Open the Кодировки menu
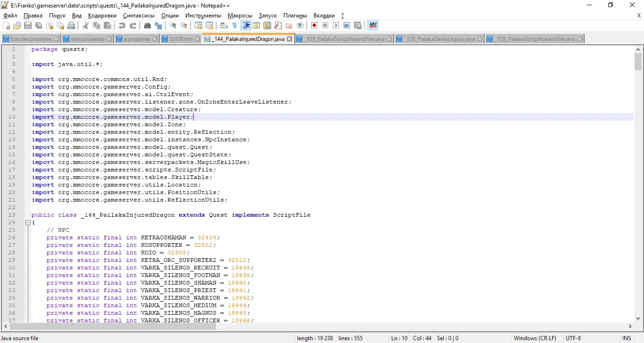644x343 pixels. 102,16
